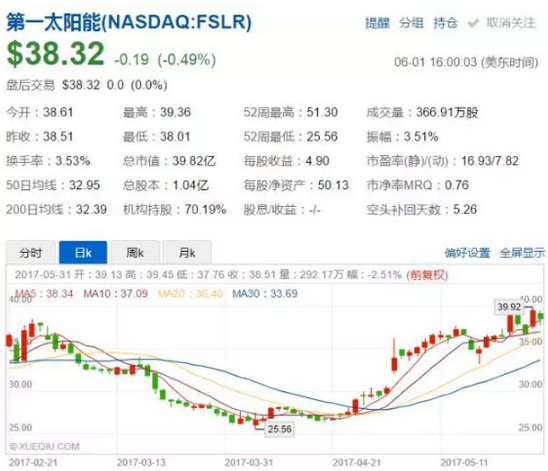
Task: Open the 分组 grouping link
Action: click(411, 23)
